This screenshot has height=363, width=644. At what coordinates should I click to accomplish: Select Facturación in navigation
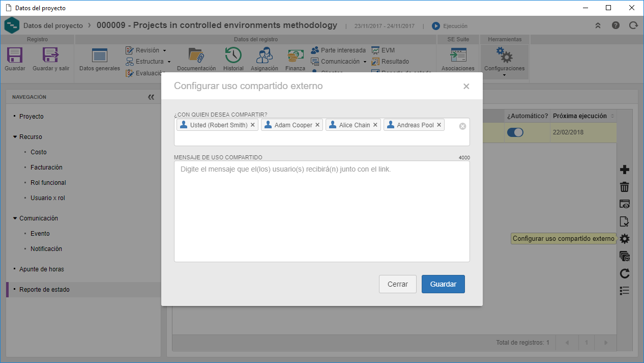46,167
